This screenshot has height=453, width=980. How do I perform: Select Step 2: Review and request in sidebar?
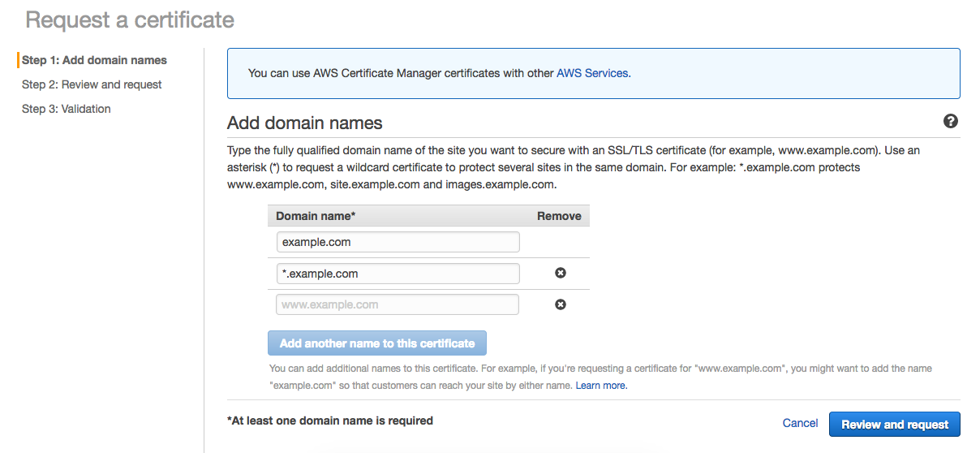click(x=92, y=84)
